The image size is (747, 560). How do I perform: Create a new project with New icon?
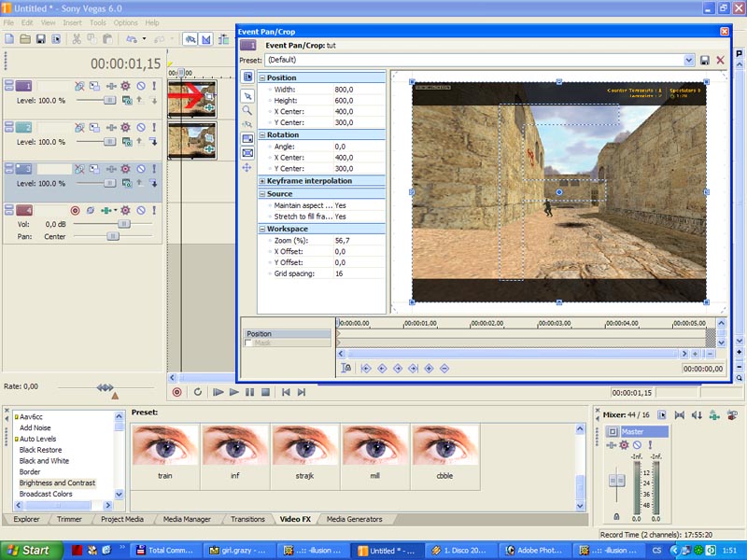(x=9, y=39)
